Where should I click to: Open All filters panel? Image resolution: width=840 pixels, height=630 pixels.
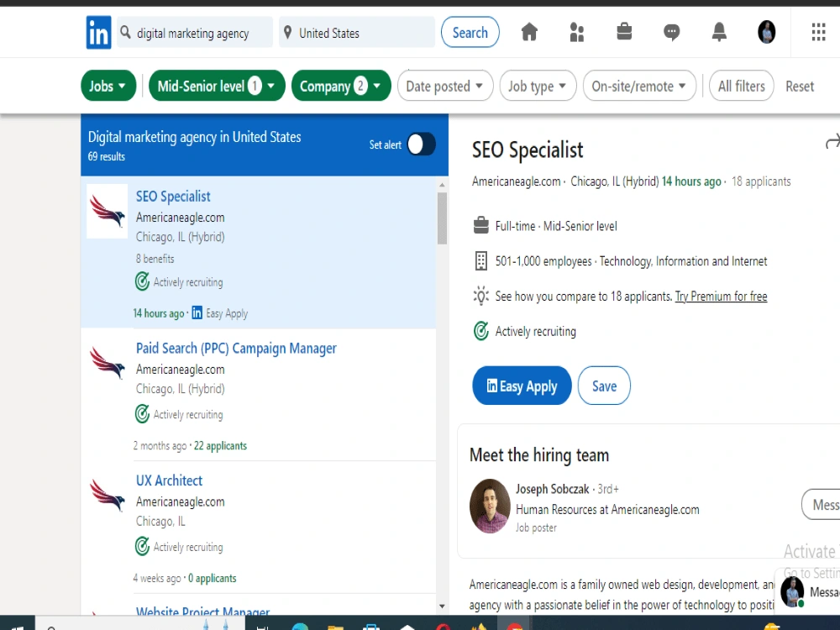coord(742,86)
